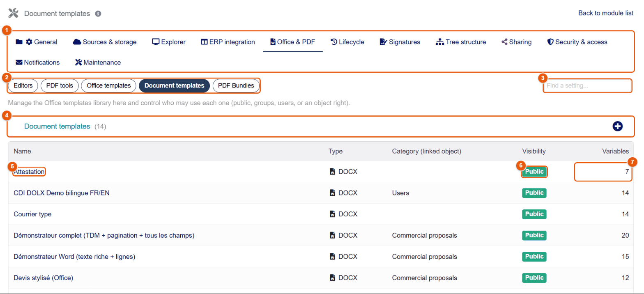The height and width of the screenshot is (294, 644).
Task: Go to the Maintenance tab
Action: pos(98,62)
